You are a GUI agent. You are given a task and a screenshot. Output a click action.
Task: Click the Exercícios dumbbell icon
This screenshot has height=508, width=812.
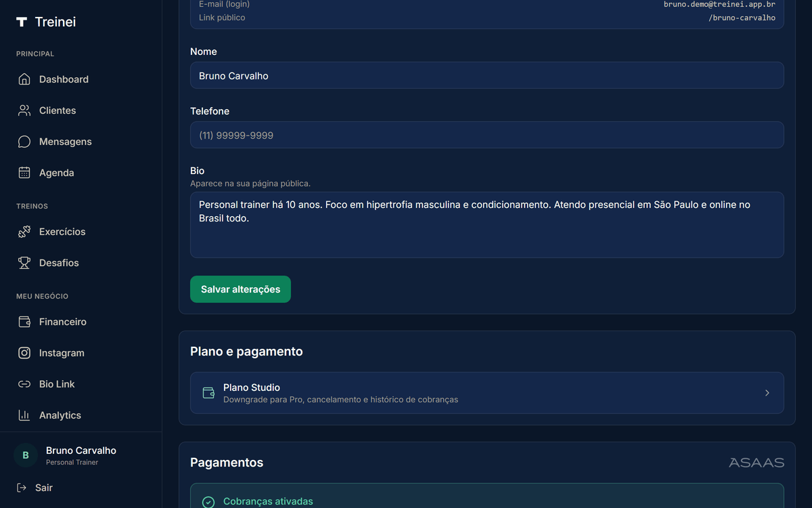24,232
